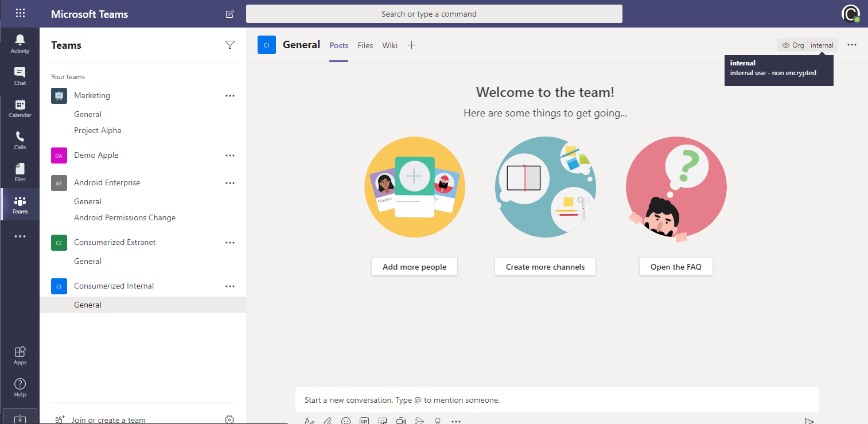Screen dimensions: 868x424
Task: Open the Calendar view
Action: [x=20, y=108]
